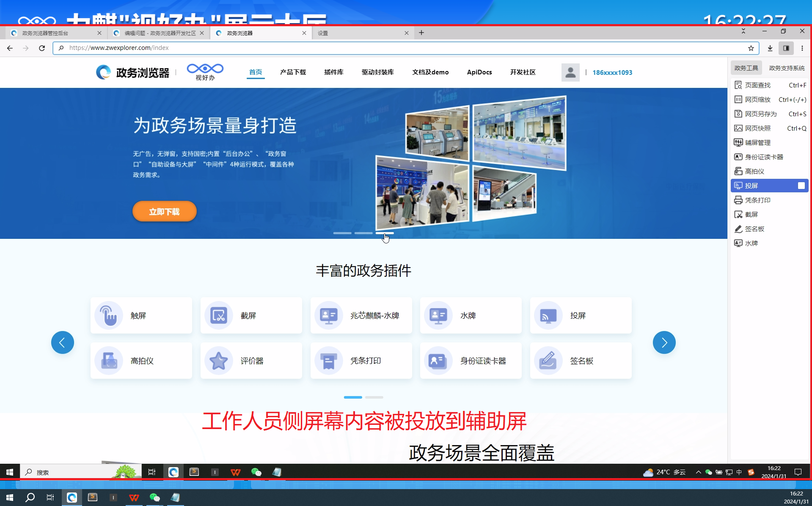Image resolution: width=812 pixels, height=506 pixels.
Task: Open 插件库 in the site navigation
Action: (x=334, y=72)
